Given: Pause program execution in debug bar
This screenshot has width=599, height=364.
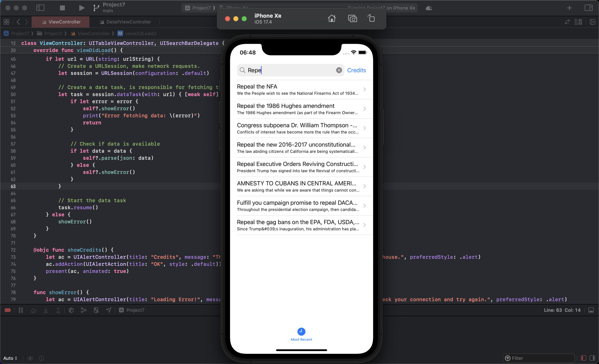Looking at the screenshot, I should coord(21,310).
